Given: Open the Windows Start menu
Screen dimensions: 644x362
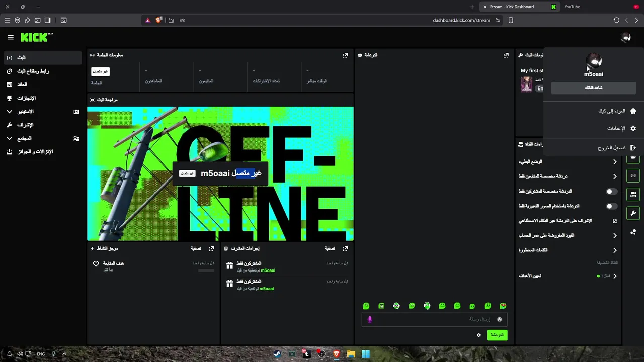Looking at the screenshot, I should 366,354.
